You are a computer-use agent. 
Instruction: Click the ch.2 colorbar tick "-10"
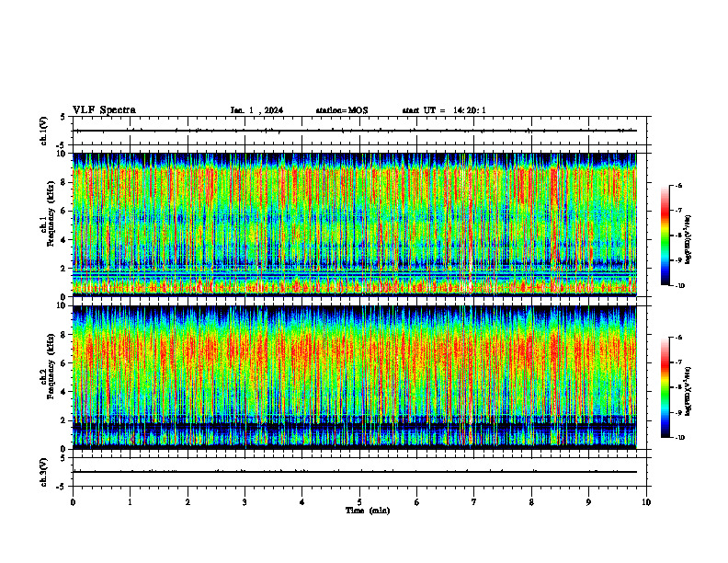coord(679,438)
